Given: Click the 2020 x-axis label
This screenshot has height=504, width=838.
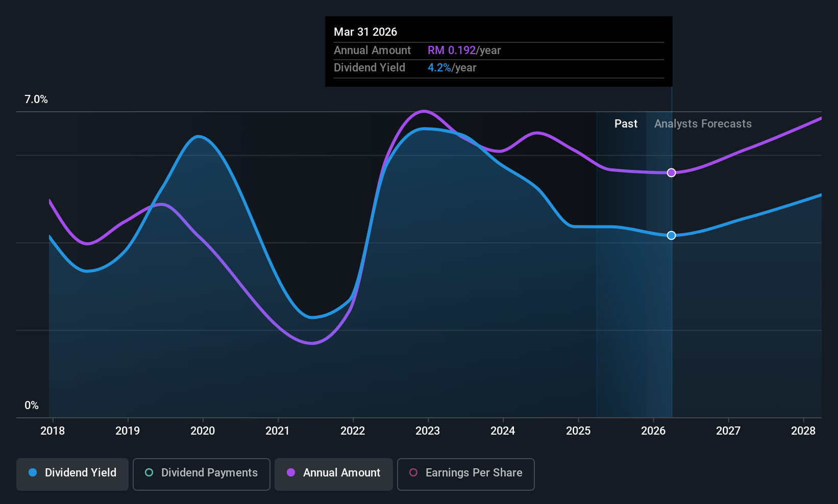Looking at the screenshot, I should pyautogui.click(x=203, y=431).
